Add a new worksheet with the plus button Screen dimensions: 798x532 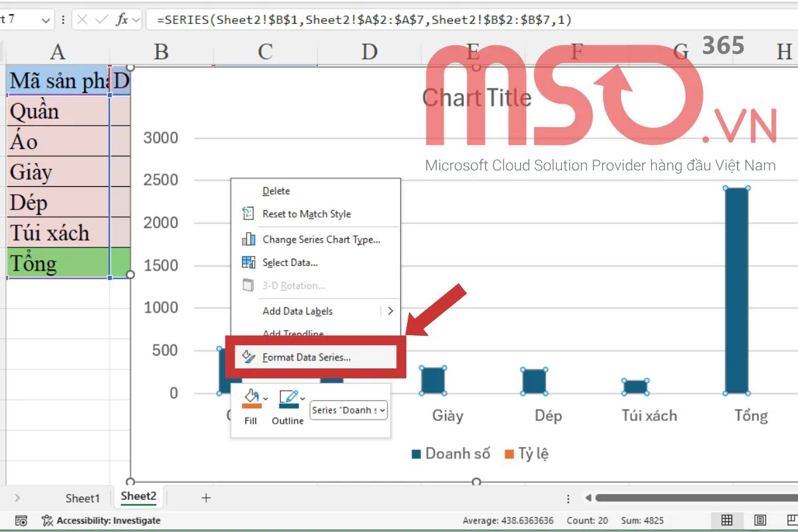pyautogui.click(x=206, y=497)
